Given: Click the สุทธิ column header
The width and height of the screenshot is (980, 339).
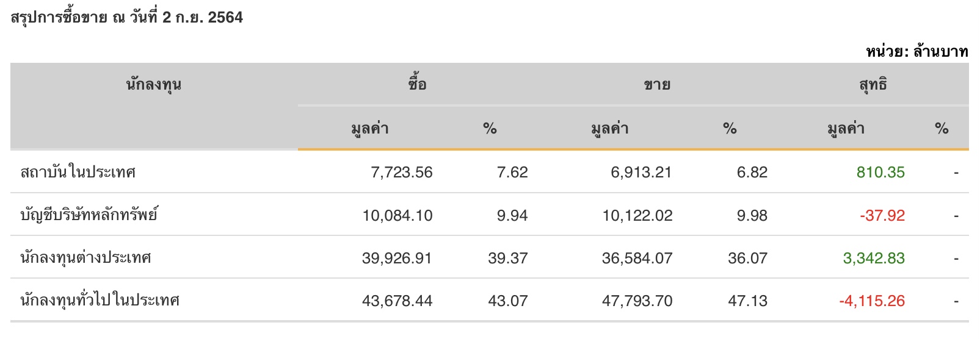Looking at the screenshot, I should (x=873, y=85).
